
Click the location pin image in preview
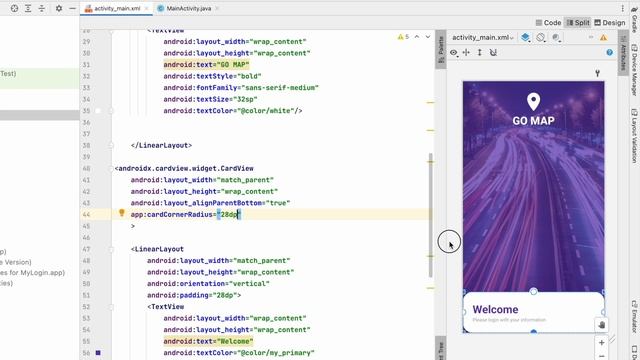[533, 102]
